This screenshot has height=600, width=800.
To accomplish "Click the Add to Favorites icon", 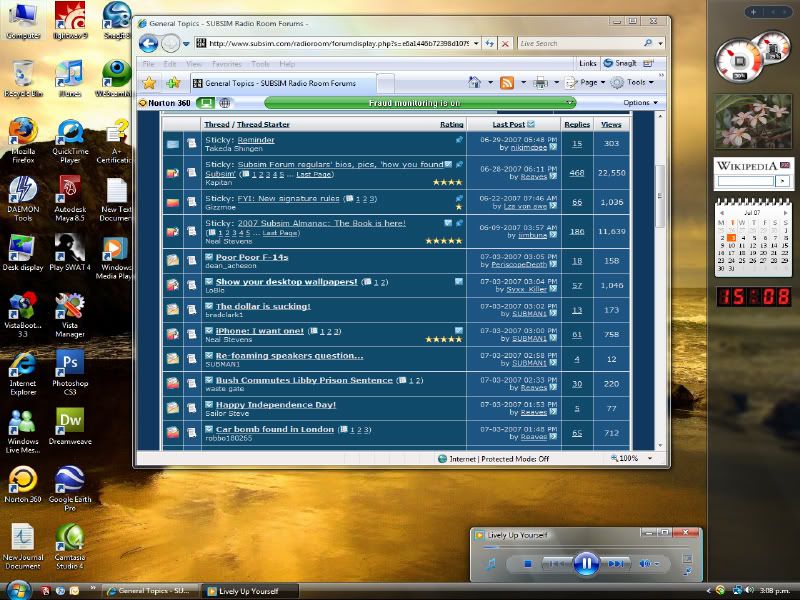I will [173, 83].
